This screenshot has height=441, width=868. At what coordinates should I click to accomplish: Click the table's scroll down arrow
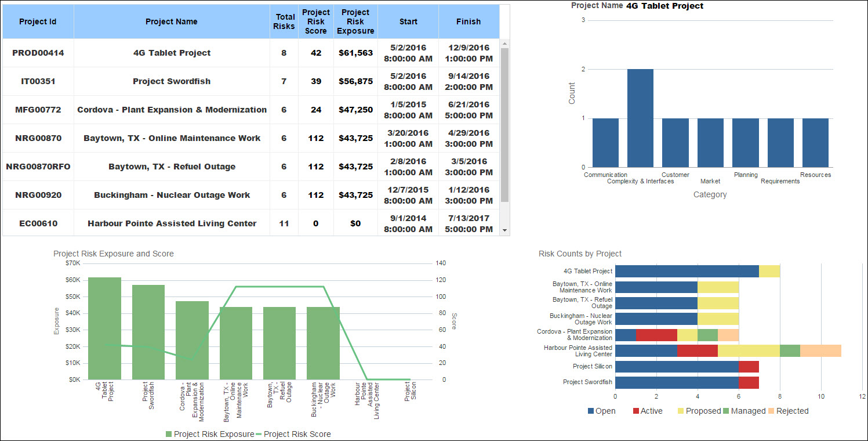(x=504, y=230)
